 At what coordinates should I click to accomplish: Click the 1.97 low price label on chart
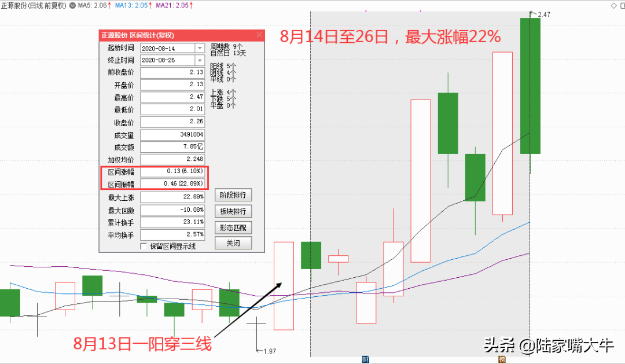pos(270,351)
